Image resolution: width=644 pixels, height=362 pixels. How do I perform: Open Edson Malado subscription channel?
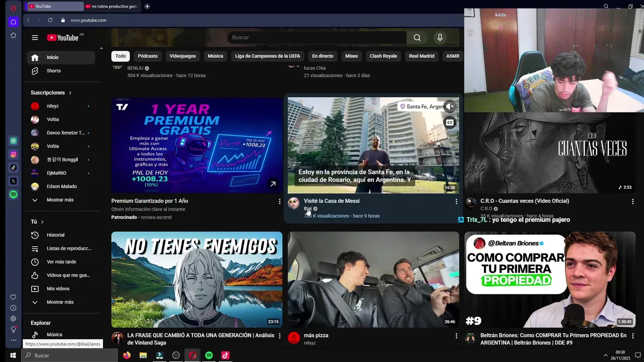coord(61,187)
